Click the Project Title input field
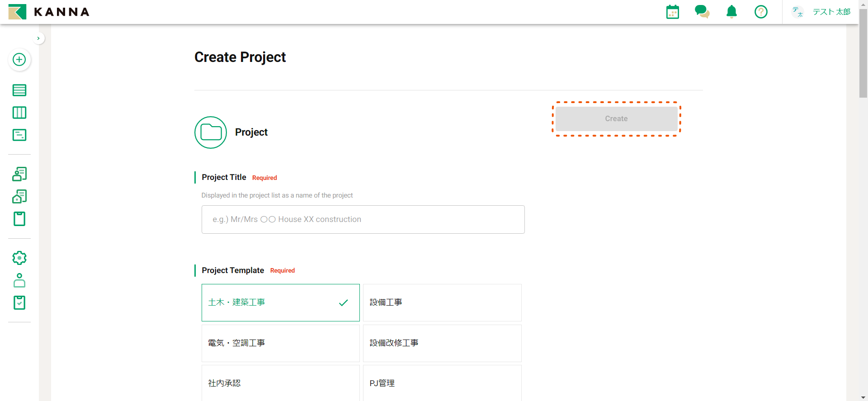This screenshot has width=868, height=401. point(363,219)
